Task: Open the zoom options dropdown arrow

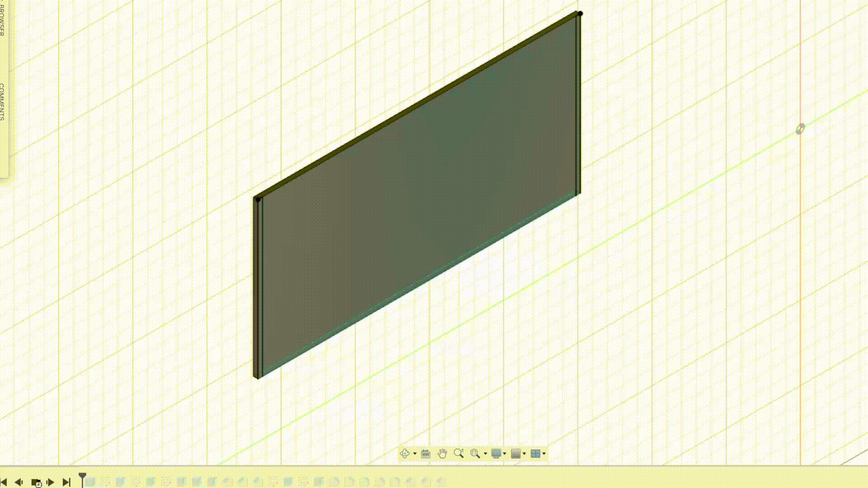Action: tap(486, 454)
